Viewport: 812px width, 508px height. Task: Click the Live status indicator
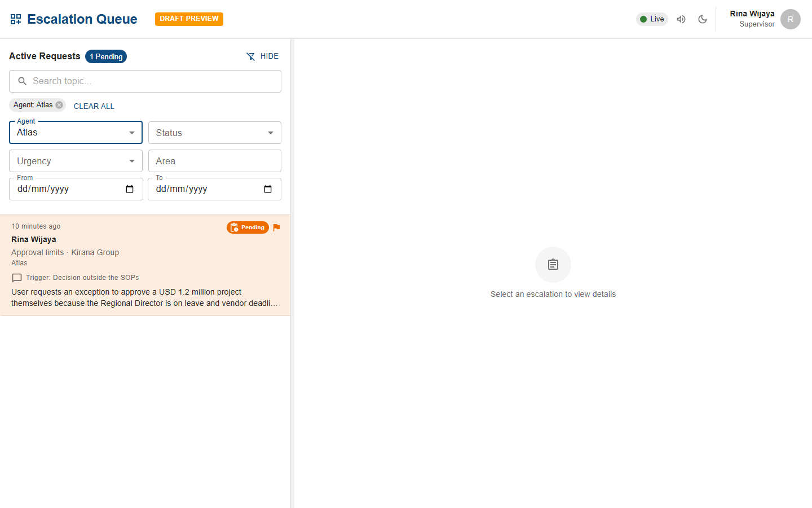[x=652, y=19]
